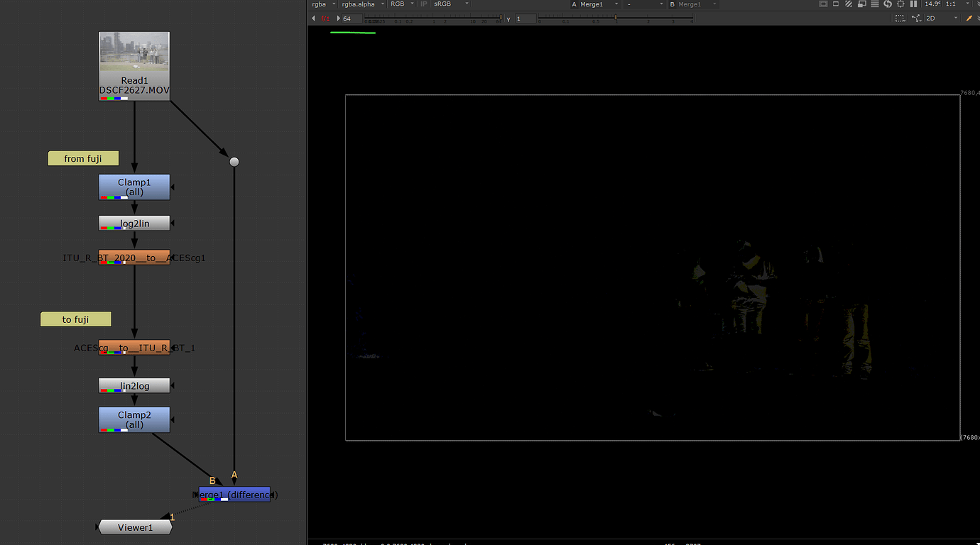Click the refresh viewer circular arrows icon
980x545 pixels.
click(888, 4)
